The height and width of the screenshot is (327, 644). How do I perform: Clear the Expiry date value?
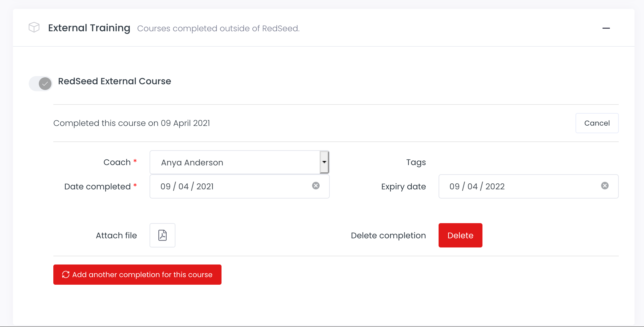pos(605,186)
